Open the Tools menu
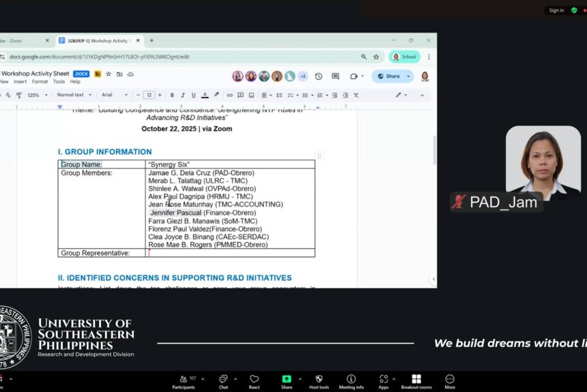 [59, 82]
